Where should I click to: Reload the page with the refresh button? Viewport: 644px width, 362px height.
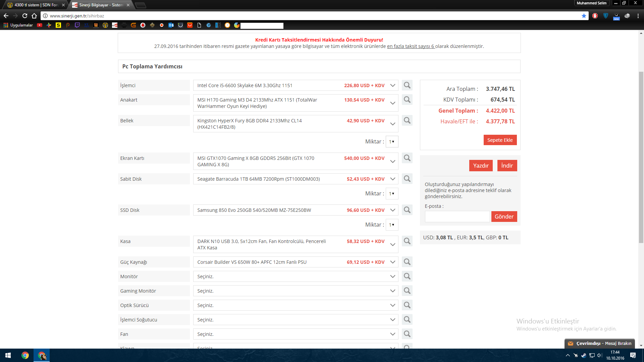(x=25, y=16)
